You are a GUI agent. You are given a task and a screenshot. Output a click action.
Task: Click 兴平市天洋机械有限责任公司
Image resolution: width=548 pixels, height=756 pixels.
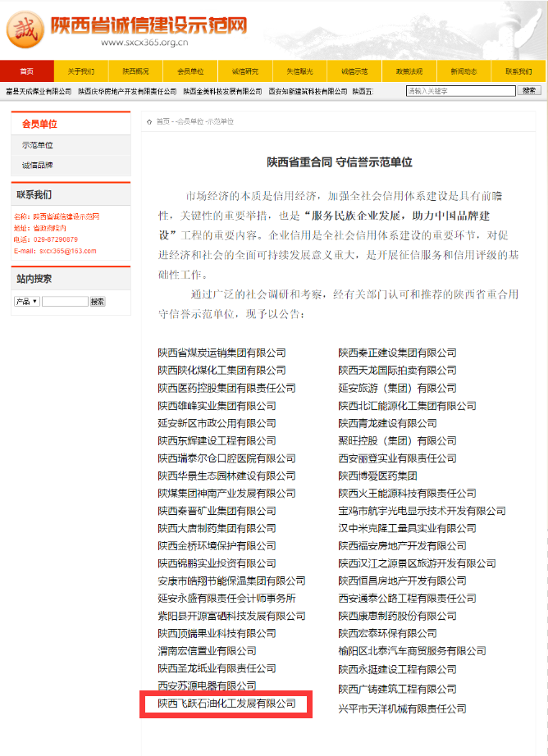(x=402, y=708)
